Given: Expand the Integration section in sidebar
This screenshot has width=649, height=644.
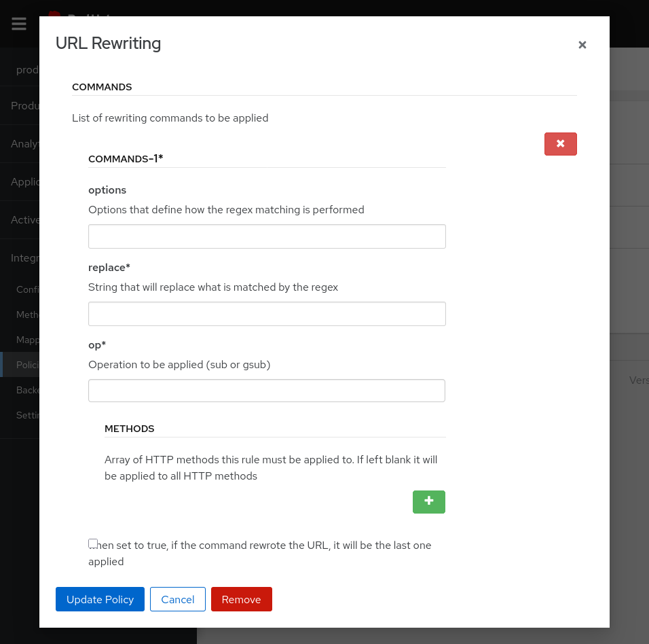Looking at the screenshot, I should pos(25,258).
